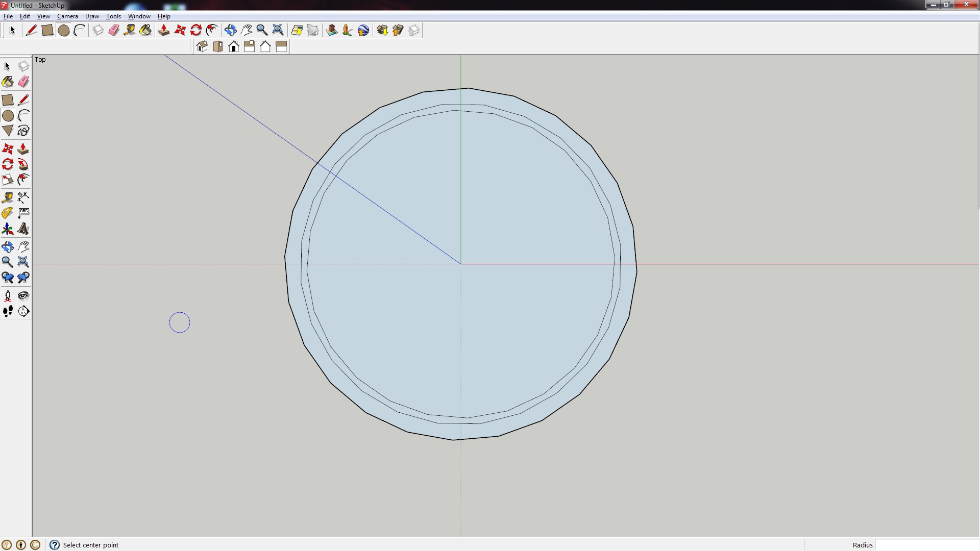Choose the 3D Text tool
980x551 pixels.
pos(23,229)
